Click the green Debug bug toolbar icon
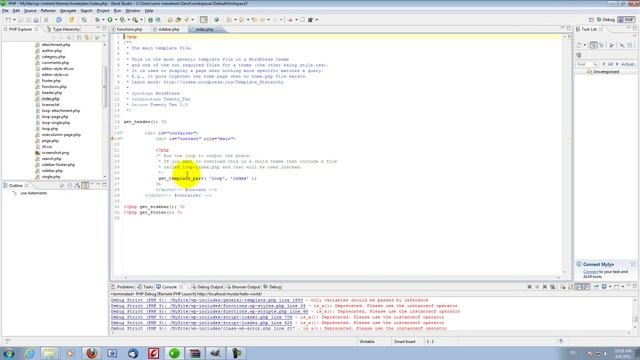 point(97,20)
